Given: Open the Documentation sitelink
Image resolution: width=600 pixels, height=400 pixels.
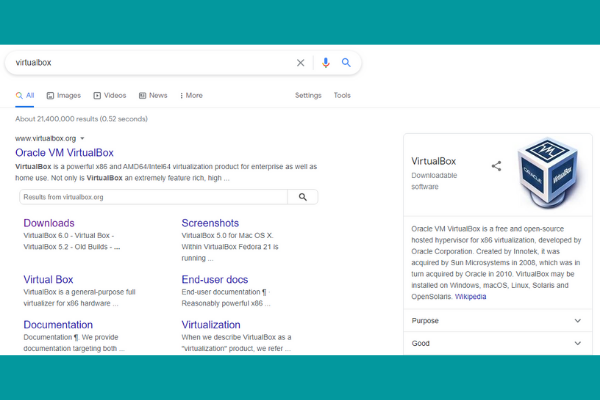Looking at the screenshot, I should [x=58, y=325].
